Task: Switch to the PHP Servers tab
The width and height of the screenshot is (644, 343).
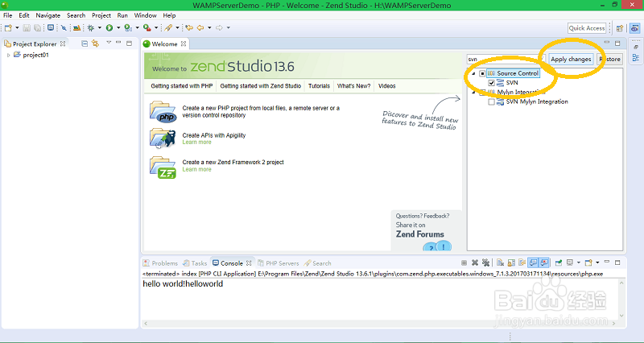Action: coord(278,263)
